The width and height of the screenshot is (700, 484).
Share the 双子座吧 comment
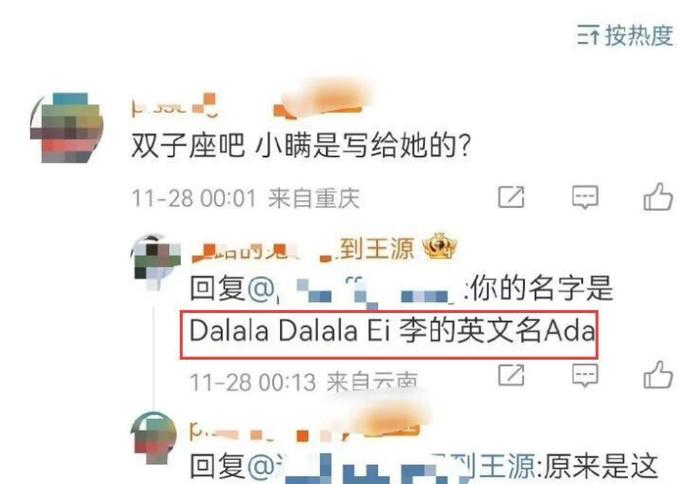511,197
